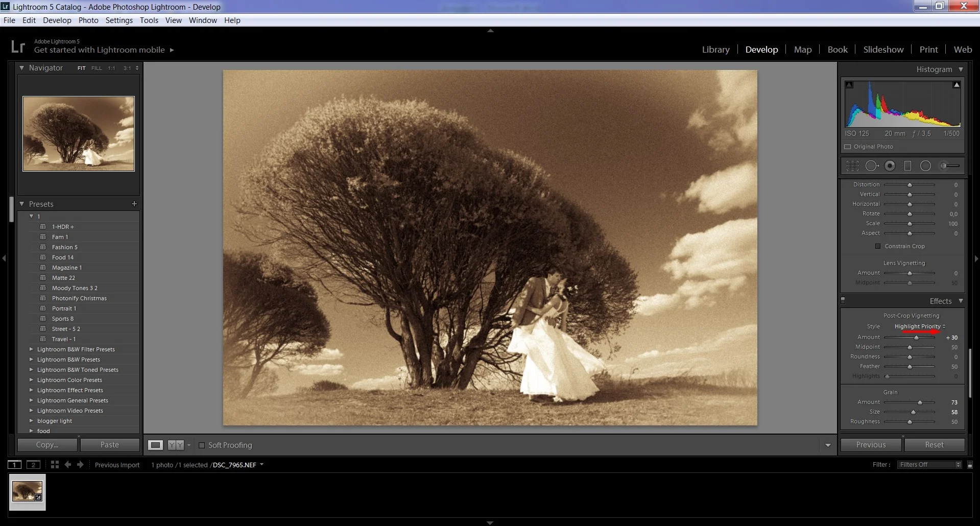Click the Reset button
Image resolution: width=980 pixels, height=526 pixels.
(x=935, y=445)
